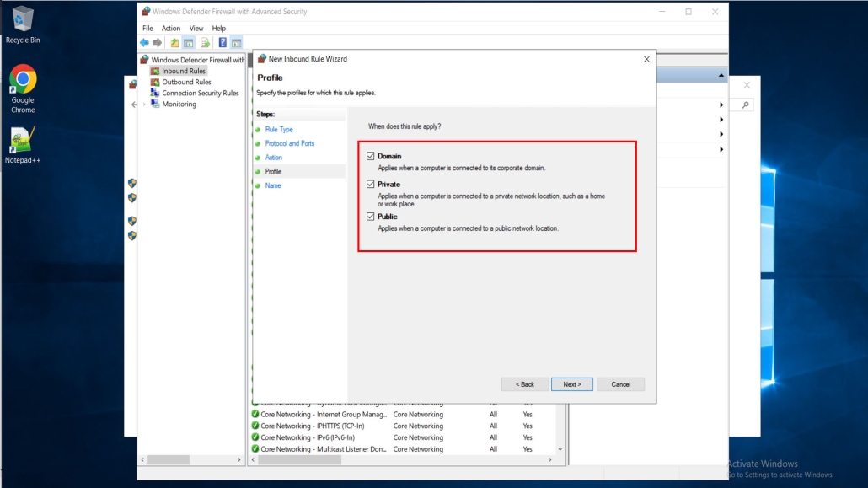The width and height of the screenshot is (868, 488).
Task: Uncheck the Private profile checkbox
Action: pos(370,184)
